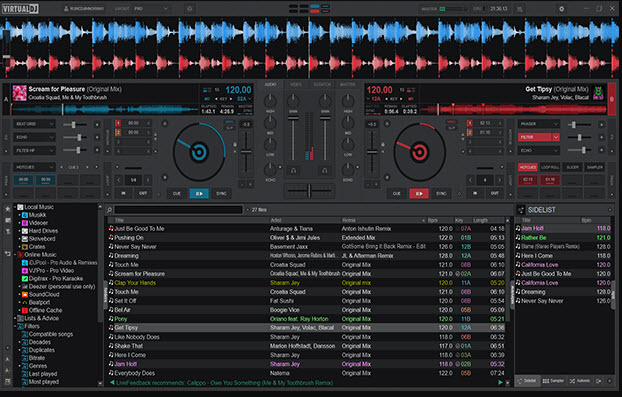Click the right deck pitch lock icon

pos(383,145)
